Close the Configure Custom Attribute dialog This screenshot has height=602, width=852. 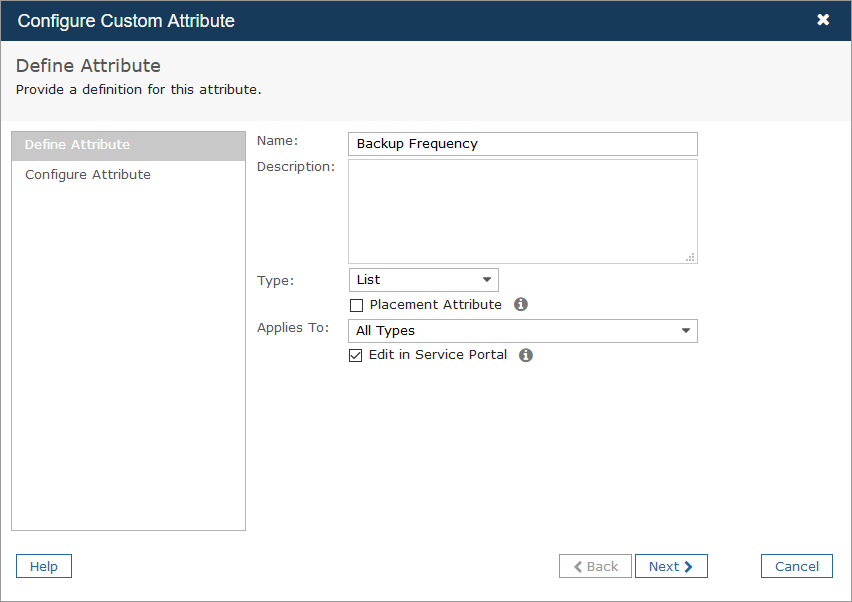point(823,20)
